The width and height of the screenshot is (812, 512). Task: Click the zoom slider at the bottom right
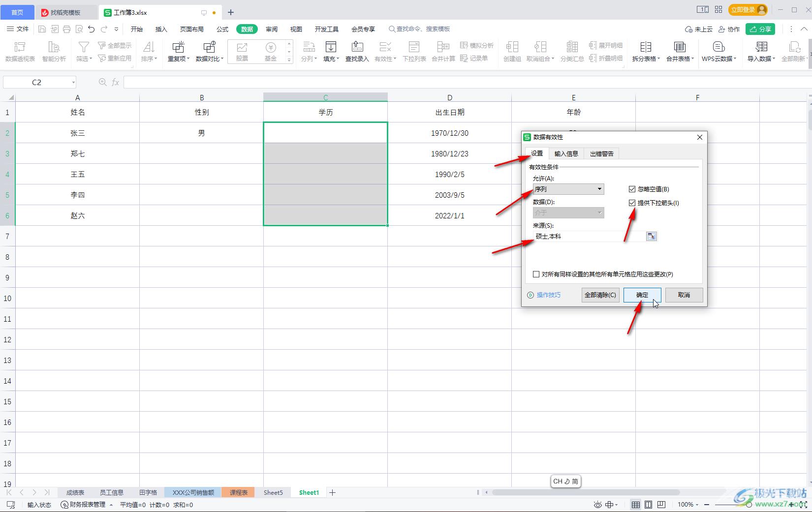[x=749, y=505]
